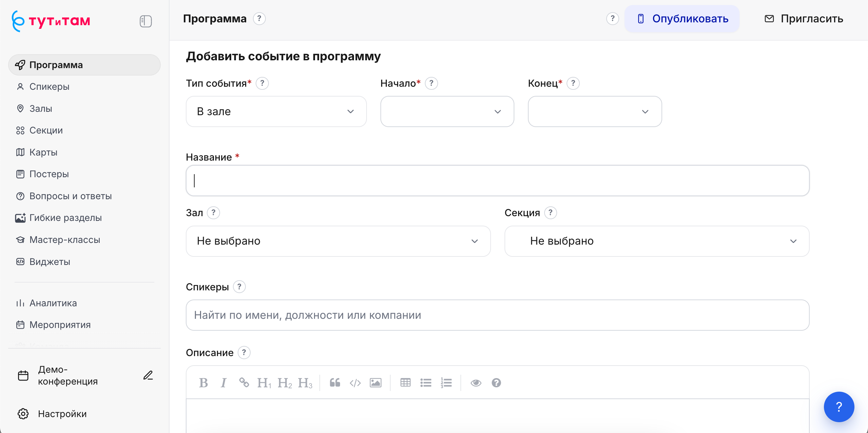Expand the Секция dropdown
Image resolution: width=868 pixels, height=433 pixels.
pyautogui.click(x=657, y=241)
